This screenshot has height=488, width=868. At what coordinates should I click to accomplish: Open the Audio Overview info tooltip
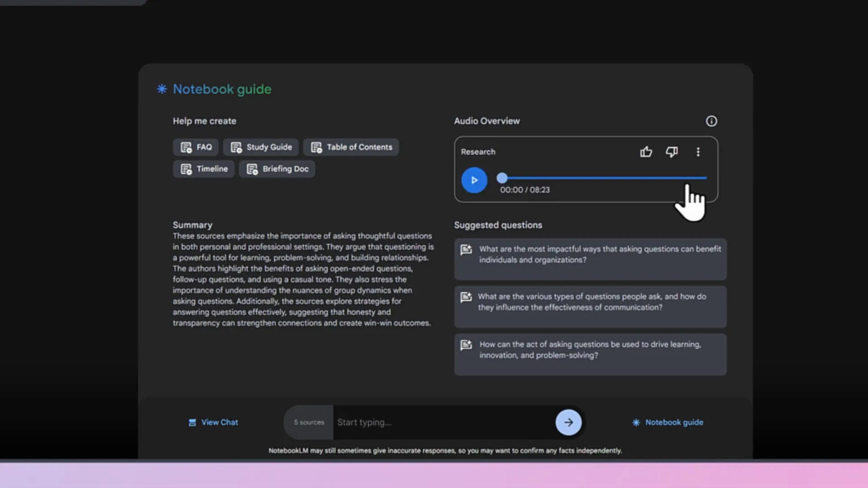coord(712,121)
